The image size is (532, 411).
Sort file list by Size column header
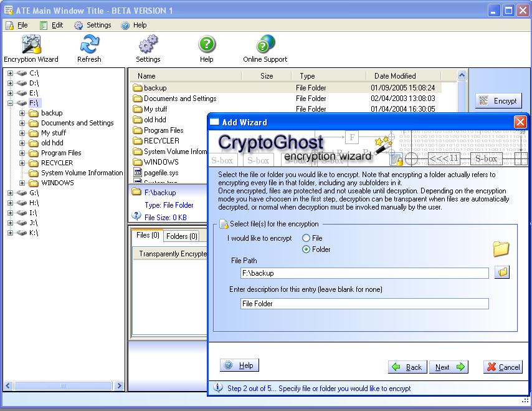[x=267, y=75]
